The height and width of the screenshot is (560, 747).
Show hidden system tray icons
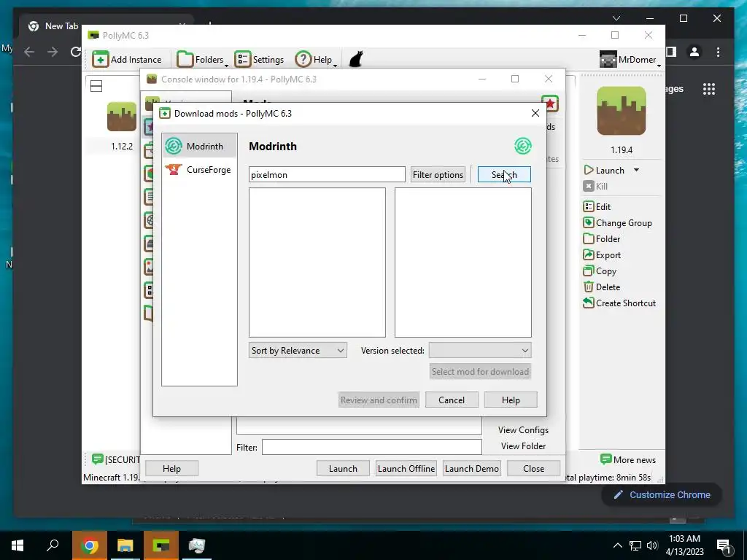[x=617, y=545]
